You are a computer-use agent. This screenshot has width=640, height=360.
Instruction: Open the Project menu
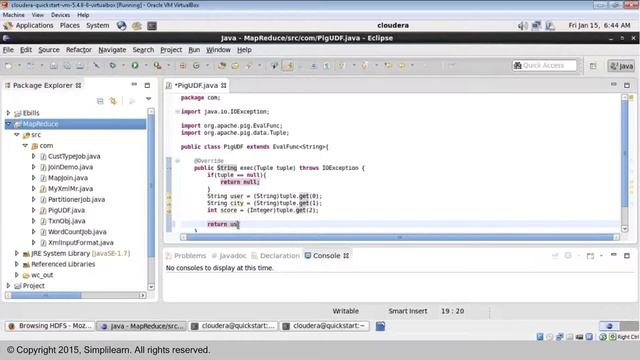[x=171, y=50]
